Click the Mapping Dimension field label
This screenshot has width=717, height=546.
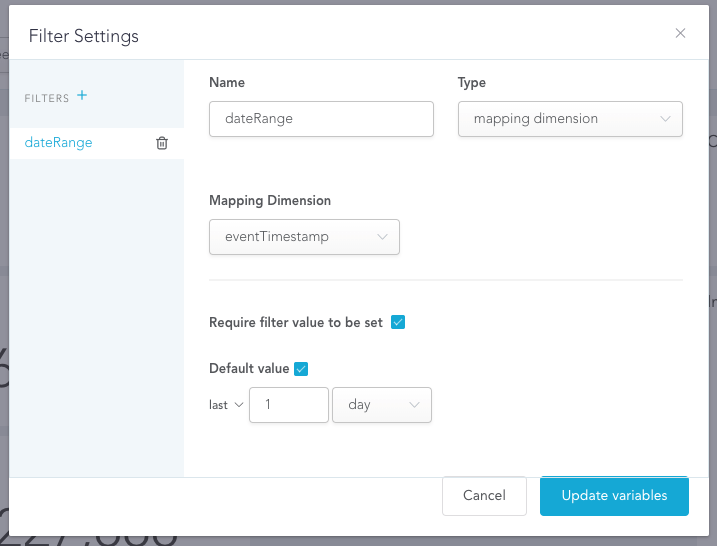269,200
